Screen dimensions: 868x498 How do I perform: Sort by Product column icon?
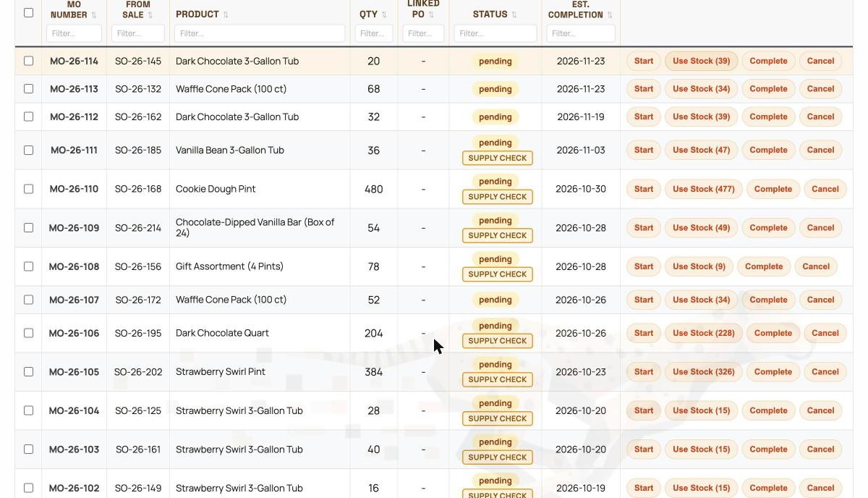(x=226, y=14)
